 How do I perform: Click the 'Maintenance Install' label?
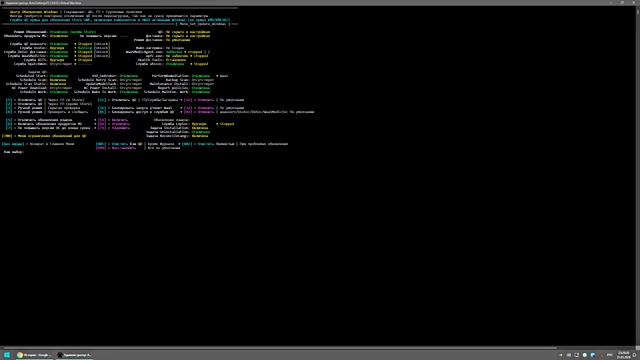[x=169, y=84]
